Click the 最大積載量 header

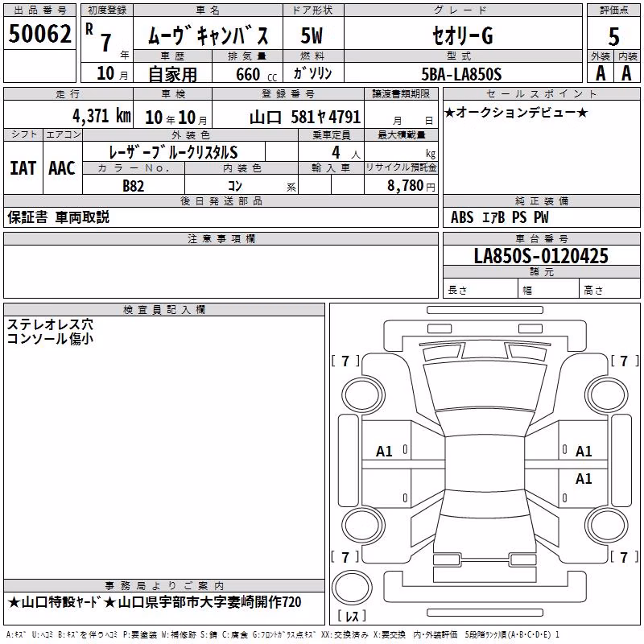tap(401, 134)
